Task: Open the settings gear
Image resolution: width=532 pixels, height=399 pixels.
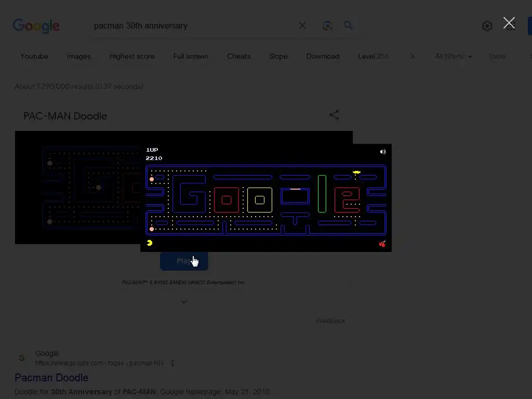Action: pyautogui.click(x=487, y=26)
